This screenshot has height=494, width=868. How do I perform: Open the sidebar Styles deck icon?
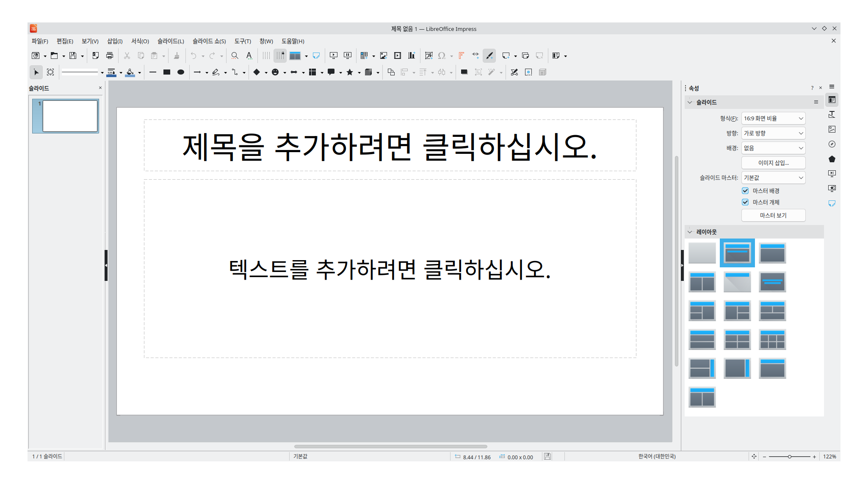pos(832,114)
